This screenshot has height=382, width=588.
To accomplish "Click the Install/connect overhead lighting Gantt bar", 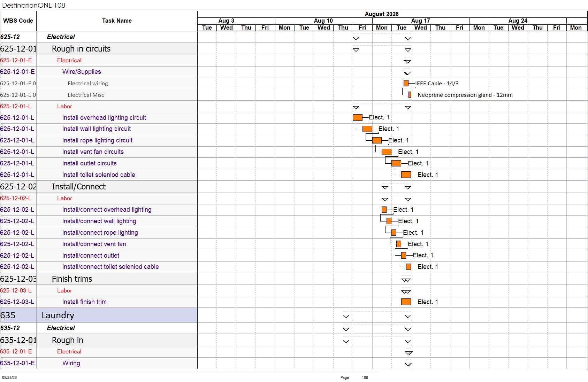I will pyautogui.click(x=384, y=210).
